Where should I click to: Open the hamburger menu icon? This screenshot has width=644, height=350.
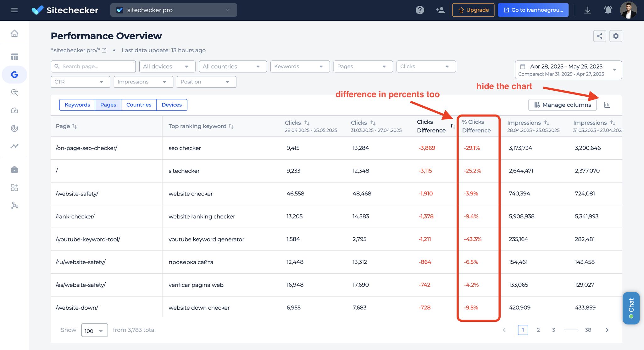(x=14, y=10)
